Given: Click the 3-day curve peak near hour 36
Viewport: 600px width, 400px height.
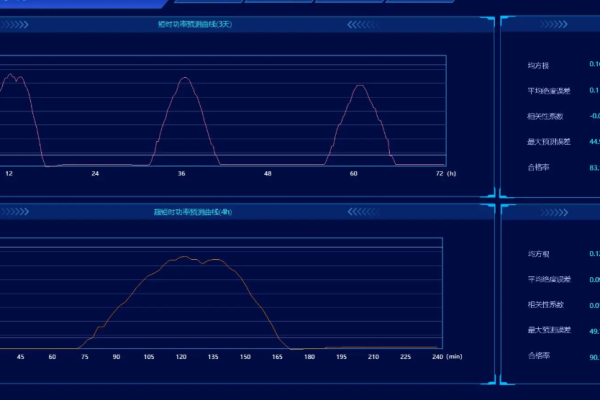Looking at the screenshot, I should pos(185,78).
